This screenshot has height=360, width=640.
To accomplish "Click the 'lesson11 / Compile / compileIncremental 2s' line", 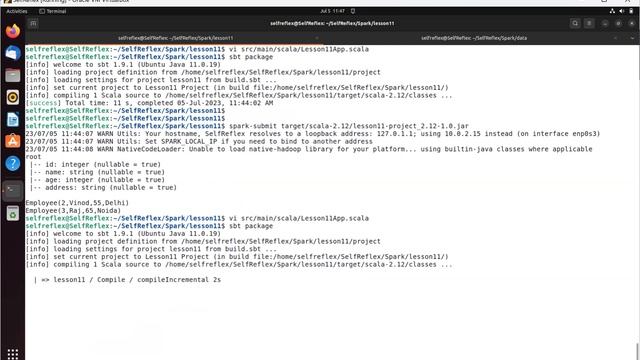I will click(x=127, y=280).
